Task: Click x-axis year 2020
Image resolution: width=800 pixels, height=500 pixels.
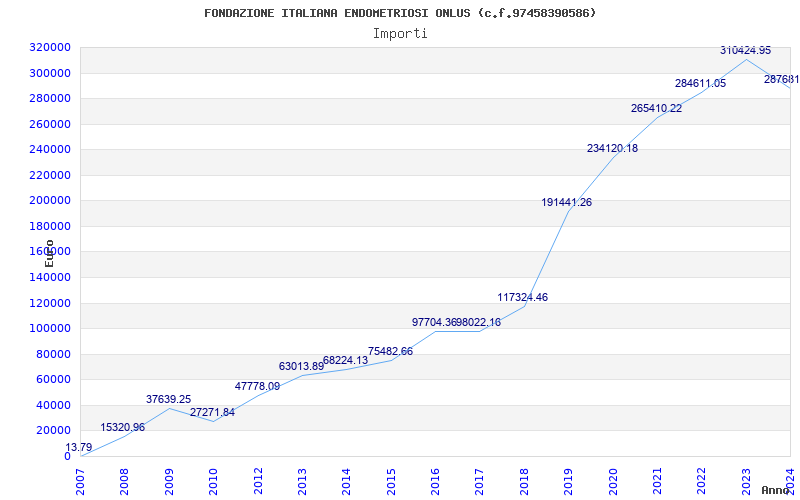Action: point(613,482)
